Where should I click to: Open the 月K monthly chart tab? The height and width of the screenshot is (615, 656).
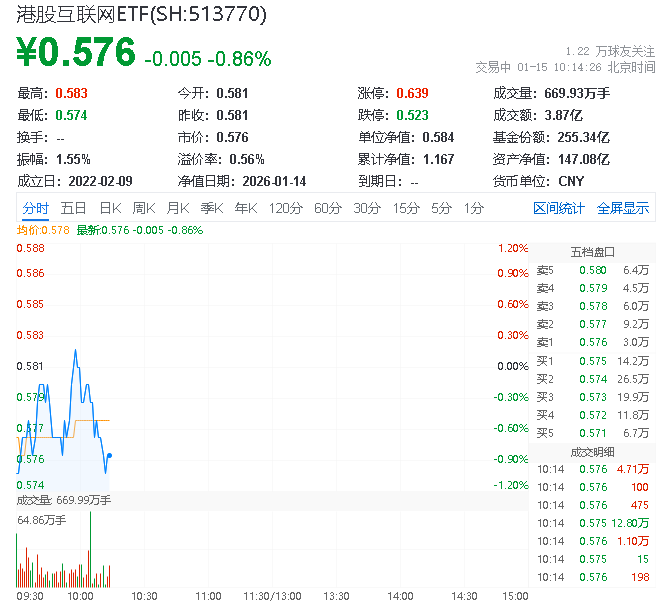click(178, 208)
